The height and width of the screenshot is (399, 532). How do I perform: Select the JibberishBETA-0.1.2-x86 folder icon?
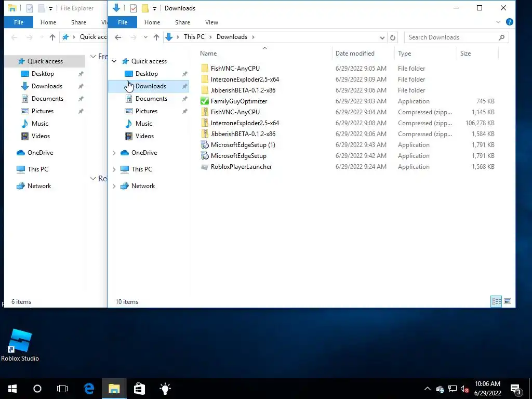205,90
